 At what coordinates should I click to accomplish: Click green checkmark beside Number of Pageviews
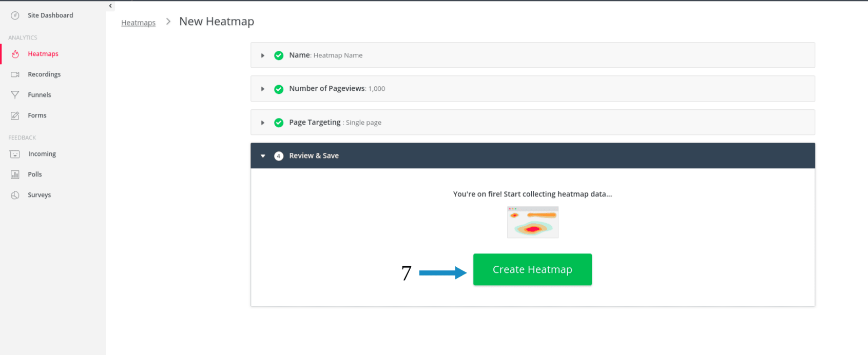pyautogui.click(x=279, y=89)
